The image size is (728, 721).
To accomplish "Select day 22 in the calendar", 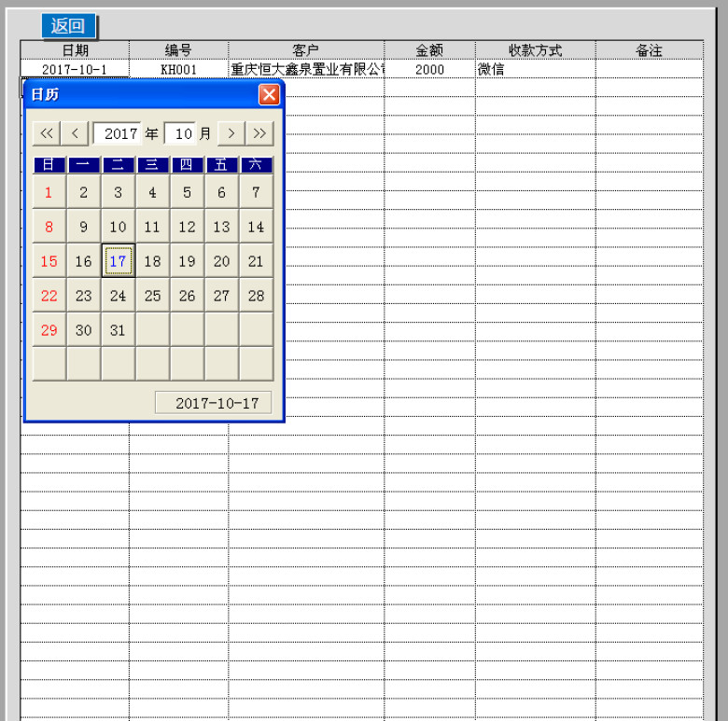I will pos(49,295).
